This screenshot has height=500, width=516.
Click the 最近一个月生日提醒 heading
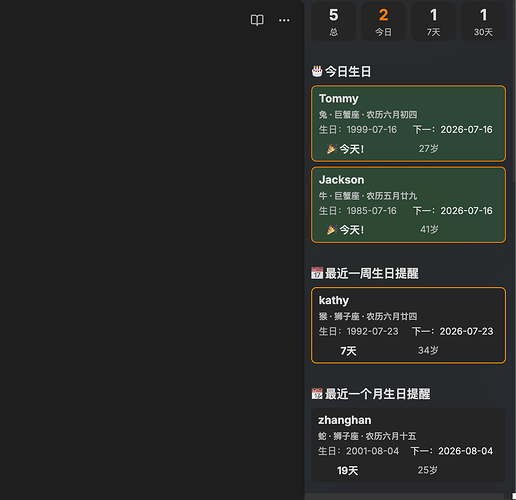point(378,394)
